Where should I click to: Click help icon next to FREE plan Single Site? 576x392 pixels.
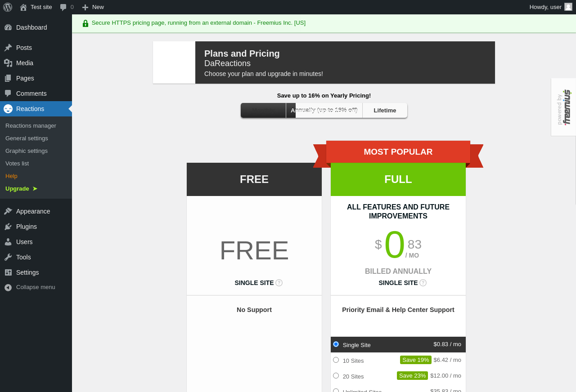[279, 283]
